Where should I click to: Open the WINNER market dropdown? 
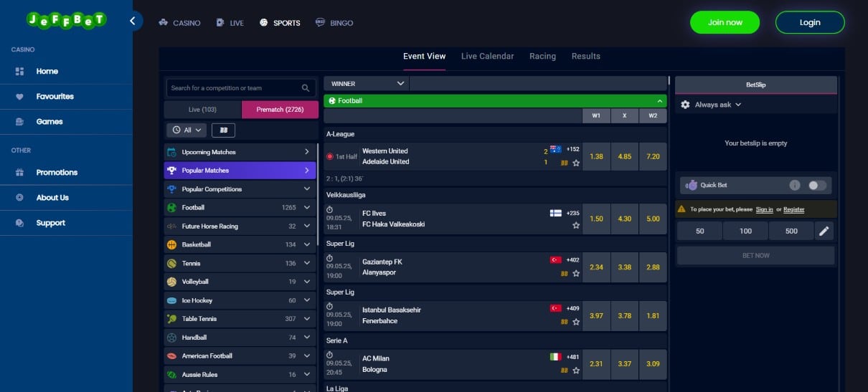click(367, 84)
